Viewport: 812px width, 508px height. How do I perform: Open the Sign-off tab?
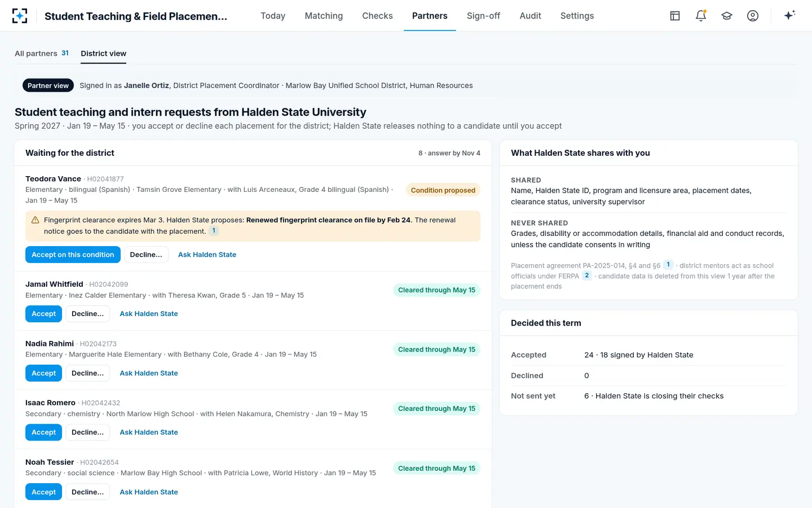(483, 16)
